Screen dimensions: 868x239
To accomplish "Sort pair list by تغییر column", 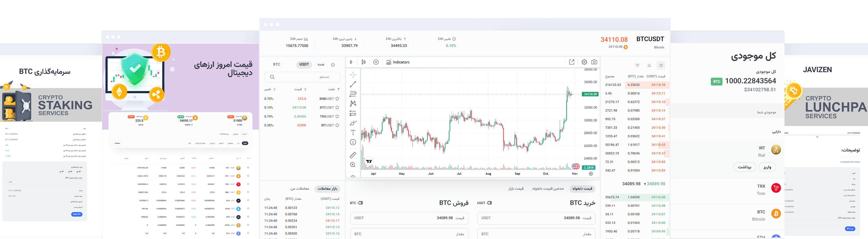I will pyautogui.click(x=269, y=89).
